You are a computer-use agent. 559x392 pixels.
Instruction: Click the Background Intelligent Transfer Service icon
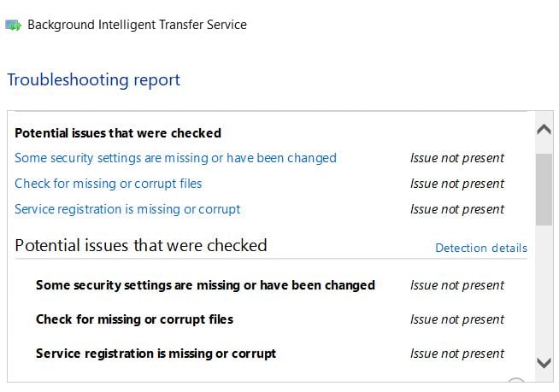(14, 26)
